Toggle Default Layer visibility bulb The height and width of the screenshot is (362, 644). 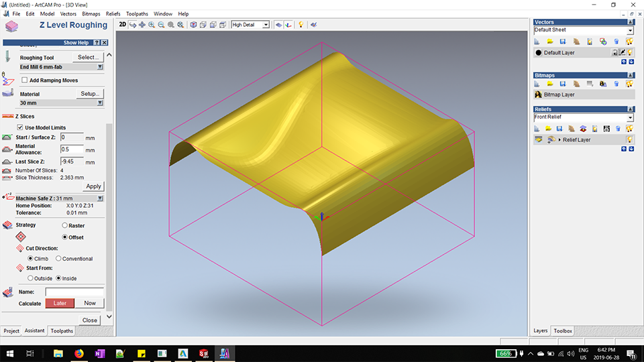pos(630,52)
